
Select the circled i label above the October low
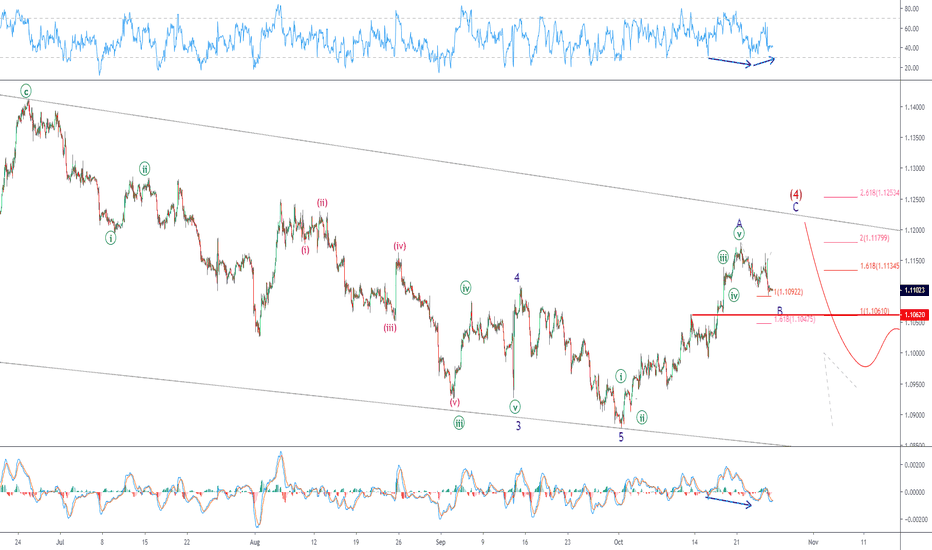[x=621, y=376]
